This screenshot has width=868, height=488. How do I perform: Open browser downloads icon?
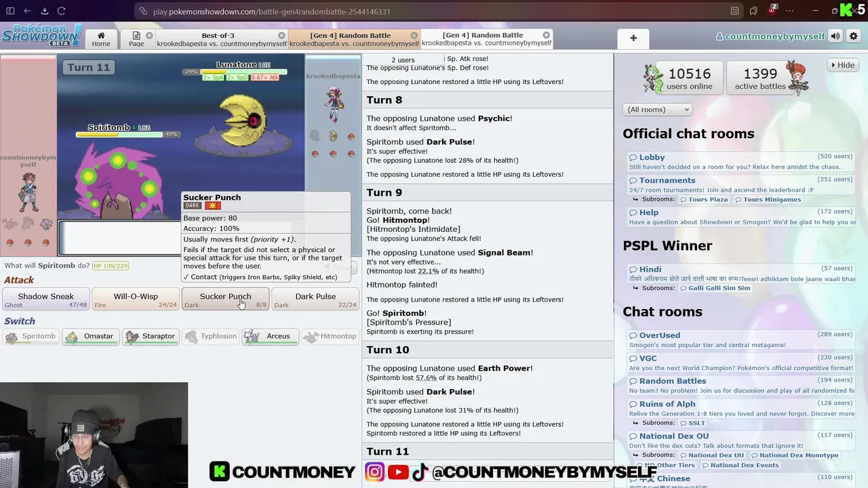(x=44, y=11)
